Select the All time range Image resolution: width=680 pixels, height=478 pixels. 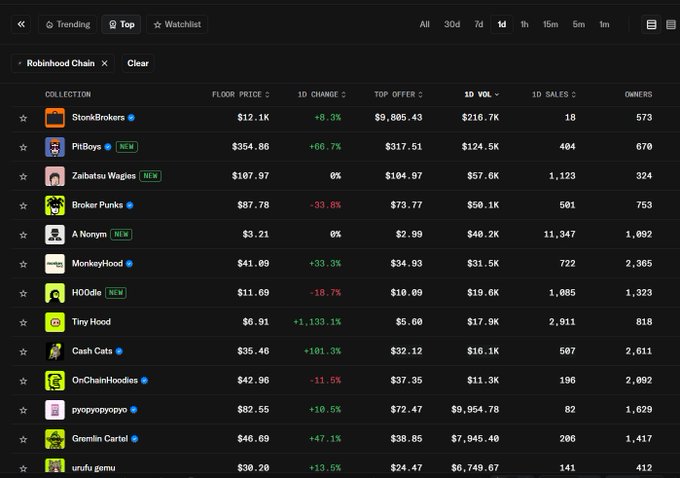(x=425, y=24)
